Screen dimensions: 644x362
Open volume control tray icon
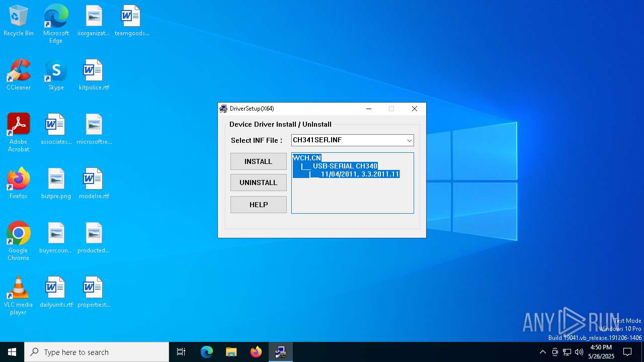(579, 352)
